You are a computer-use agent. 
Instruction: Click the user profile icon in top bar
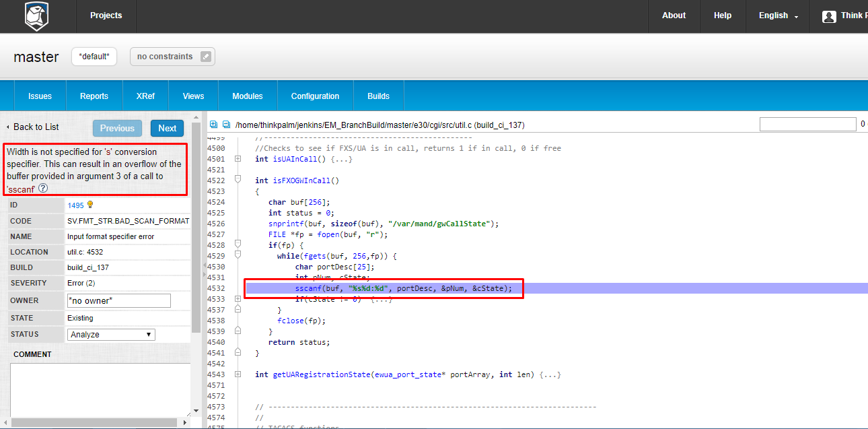[x=829, y=16]
